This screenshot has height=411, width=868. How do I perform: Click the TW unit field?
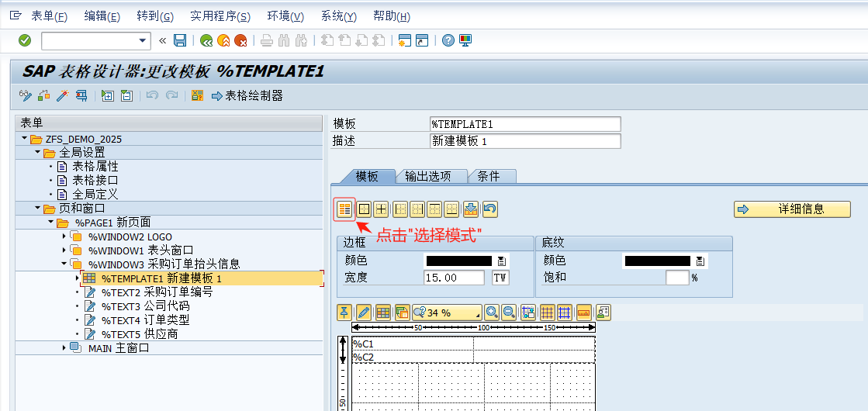tap(501, 278)
